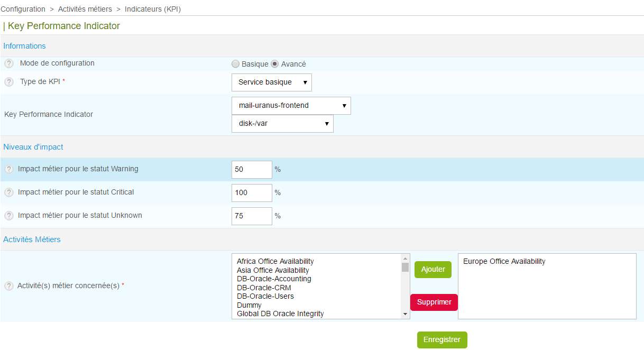Select Europe Office Availability in selected list

click(504, 261)
